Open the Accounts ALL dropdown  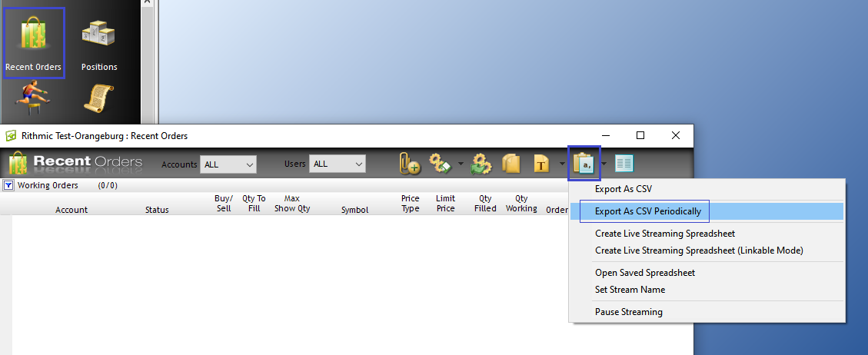pos(228,164)
